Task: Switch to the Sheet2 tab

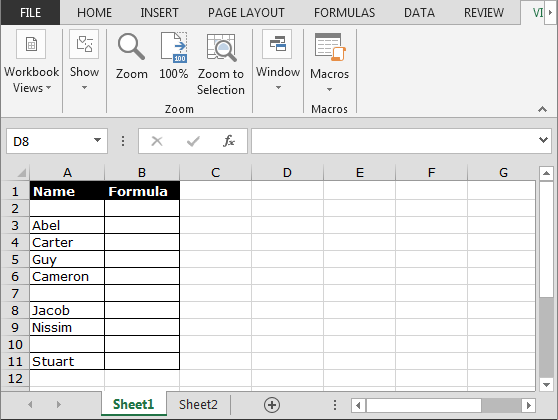Action: (x=198, y=405)
